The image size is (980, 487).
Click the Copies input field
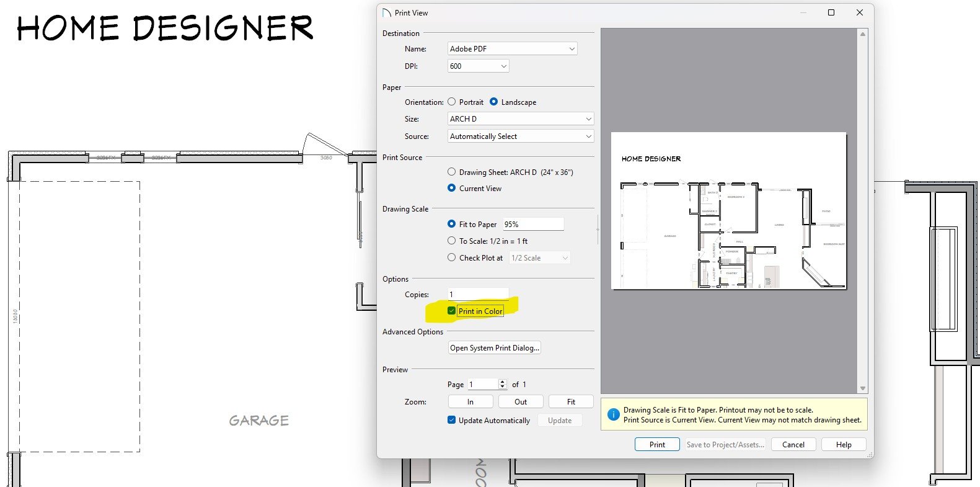[x=478, y=295]
